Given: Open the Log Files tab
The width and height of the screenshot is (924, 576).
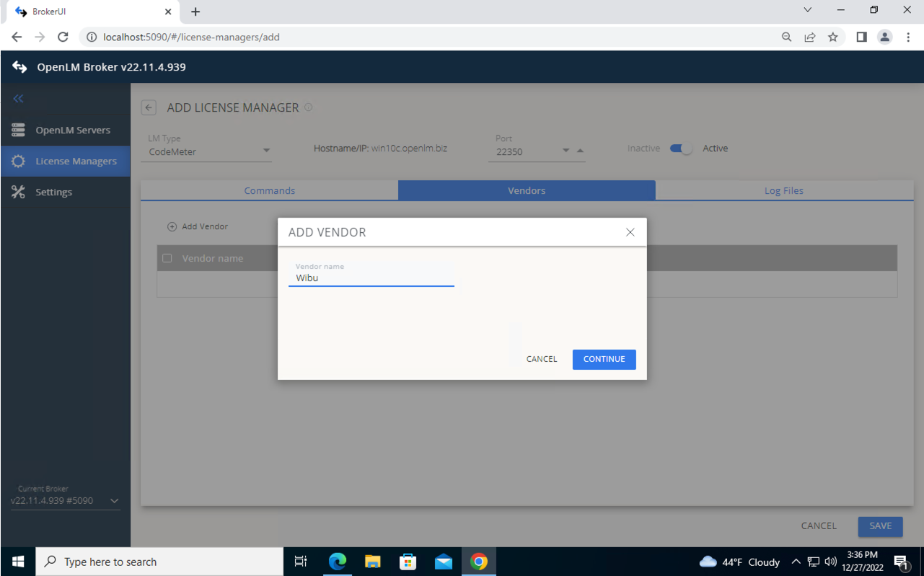Looking at the screenshot, I should coord(783,190).
